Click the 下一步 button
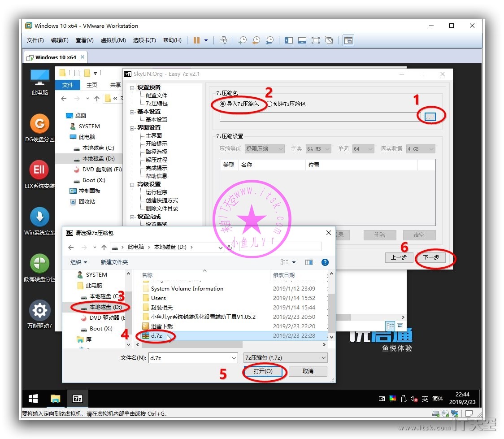 431,257
